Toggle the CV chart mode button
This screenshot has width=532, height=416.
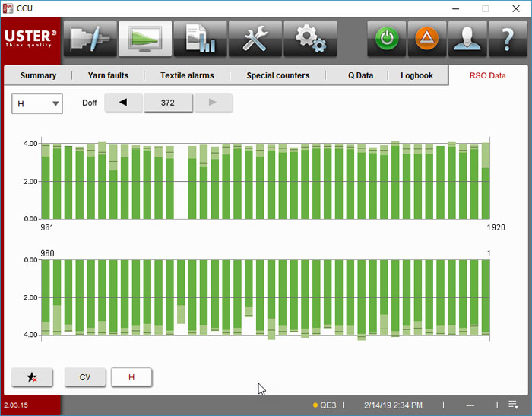point(85,377)
